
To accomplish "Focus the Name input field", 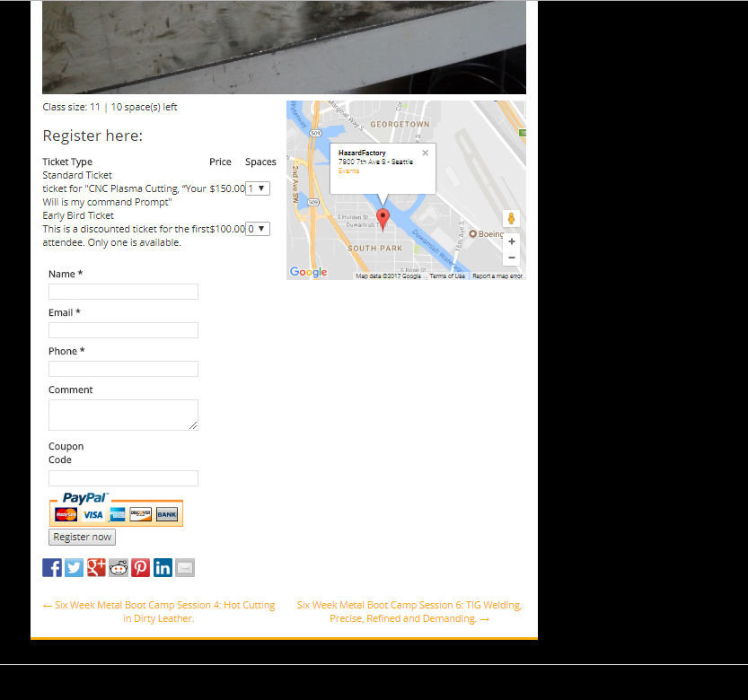I will (124, 292).
